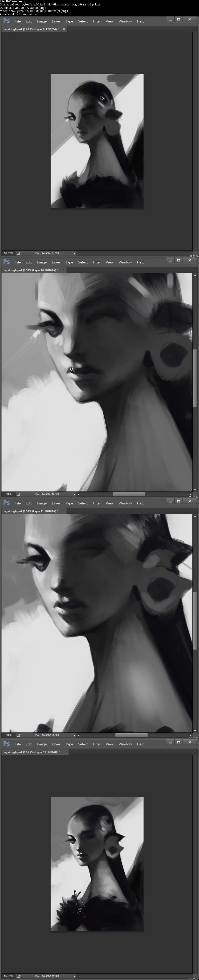Open the Layer menu above the Layer 10 tab
Screen dimensions: 199x980
tap(56, 262)
